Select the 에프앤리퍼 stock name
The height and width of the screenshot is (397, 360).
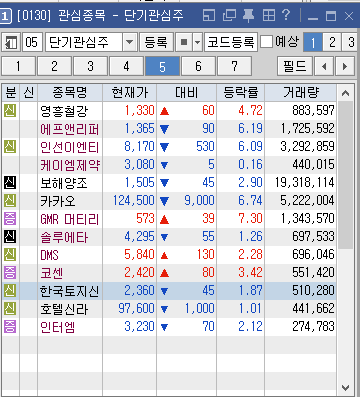click(70, 129)
